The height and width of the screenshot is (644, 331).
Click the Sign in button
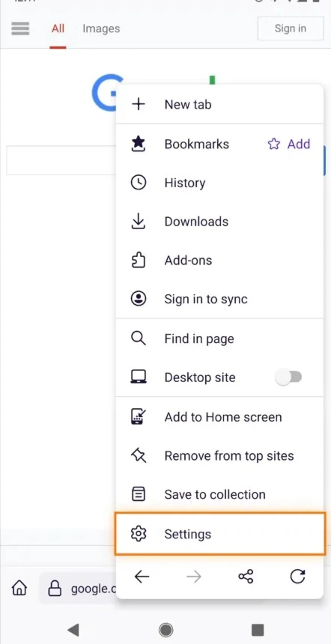coord(290,28)
